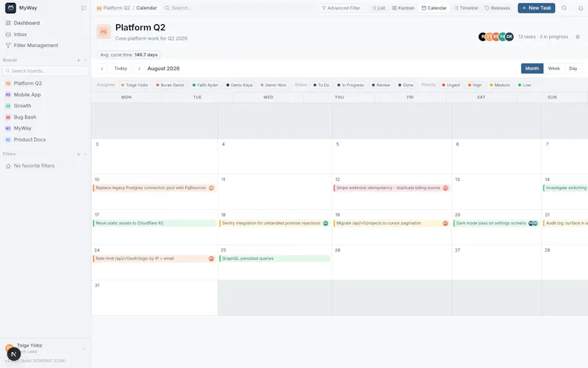This screenshot has height=368, width=588.
Task: Filter by Medium priority
Action: point(500,85)
